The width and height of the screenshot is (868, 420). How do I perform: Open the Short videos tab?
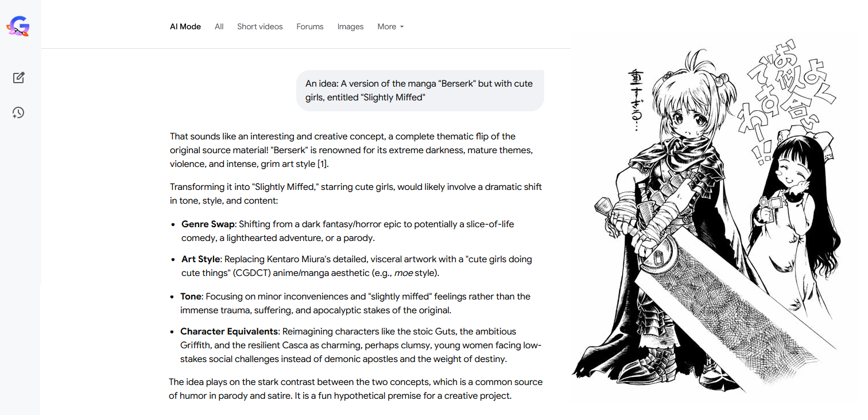[260, 26]
